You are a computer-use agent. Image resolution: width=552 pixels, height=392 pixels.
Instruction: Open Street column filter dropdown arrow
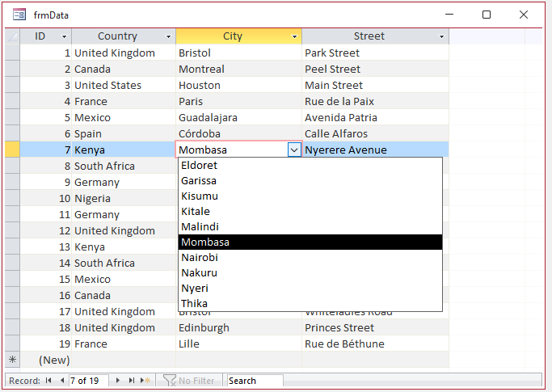(441, 36)
